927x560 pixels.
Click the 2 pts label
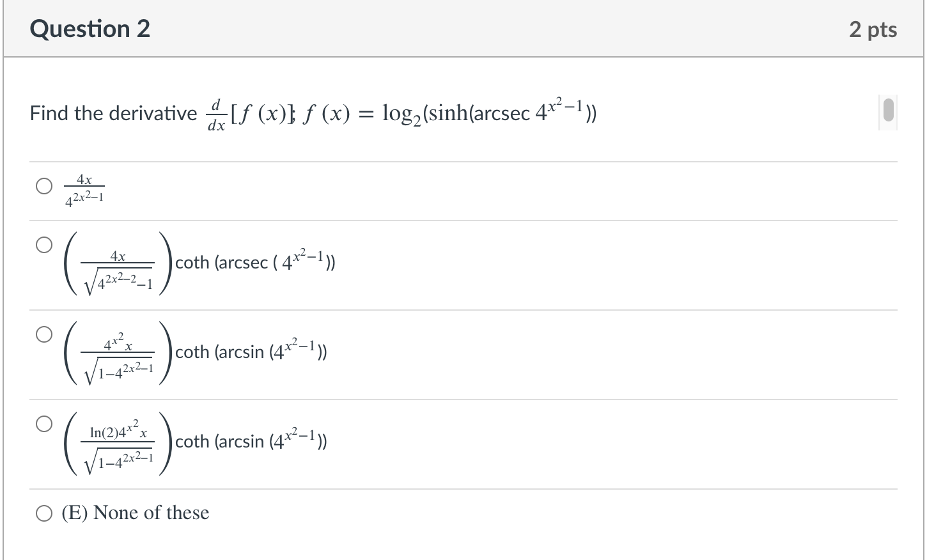[x=875, y=28]
